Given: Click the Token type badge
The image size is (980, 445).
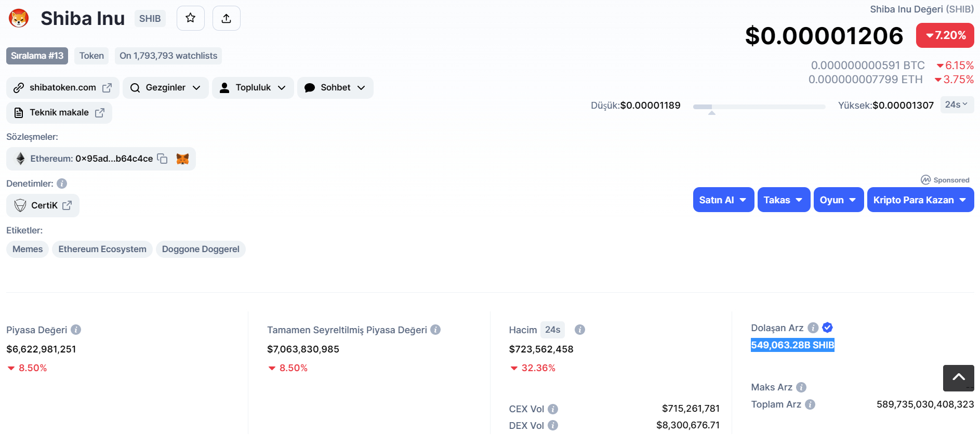Looking at the screenshot, I should point(91,56).
